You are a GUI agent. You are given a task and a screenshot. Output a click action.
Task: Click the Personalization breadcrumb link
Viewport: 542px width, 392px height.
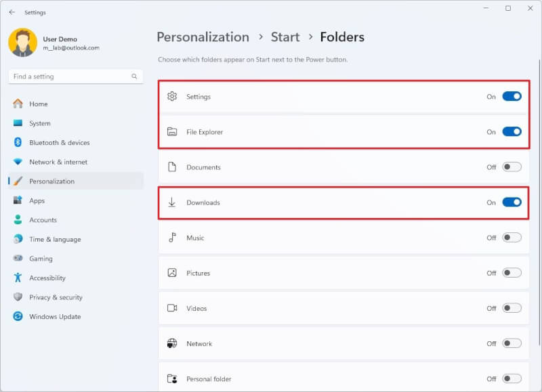(x=203, y=37)
